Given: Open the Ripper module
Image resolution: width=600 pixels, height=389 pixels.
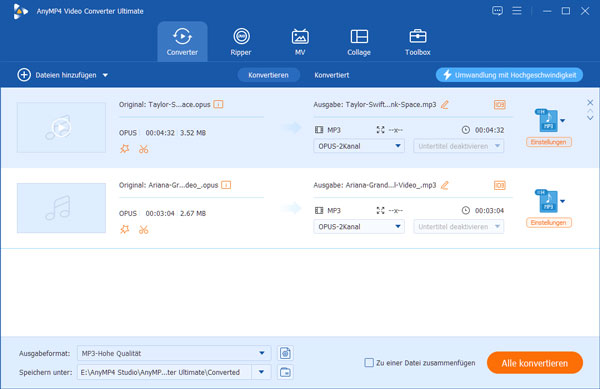Looking at the screenshot, I should coord(241,42).
